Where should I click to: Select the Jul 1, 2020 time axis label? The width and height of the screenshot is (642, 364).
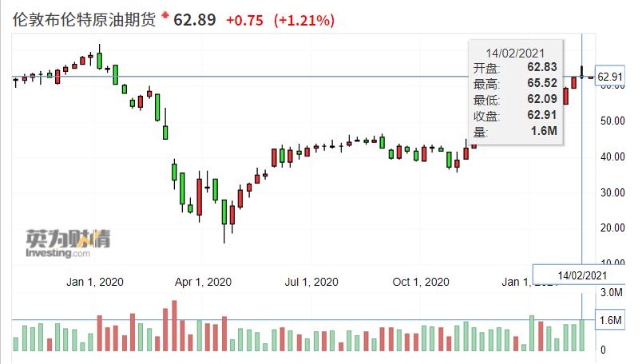[x=311, y=281]
